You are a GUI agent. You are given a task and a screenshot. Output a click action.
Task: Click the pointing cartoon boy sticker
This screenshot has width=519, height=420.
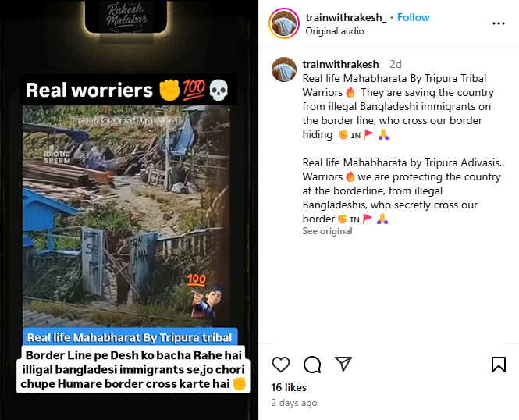pos(208,301)
